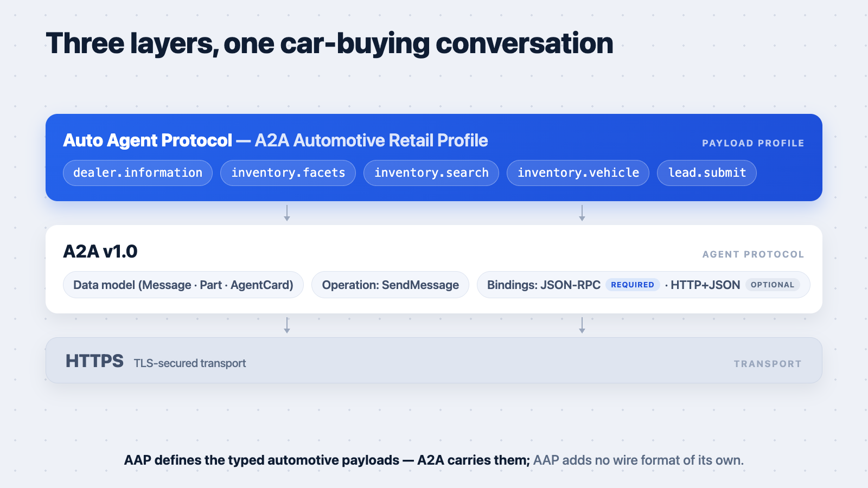Click the 'TLS-secured transport' text
The height and width of the screenshot is (488, 868).
(190, 363)
